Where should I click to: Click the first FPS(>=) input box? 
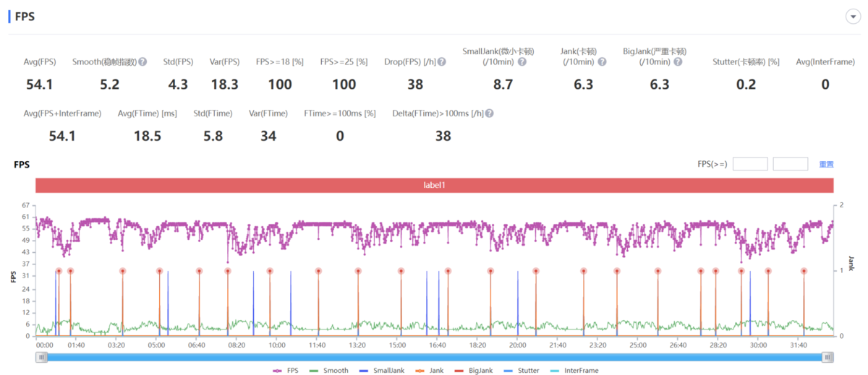[x=750, y=164]
